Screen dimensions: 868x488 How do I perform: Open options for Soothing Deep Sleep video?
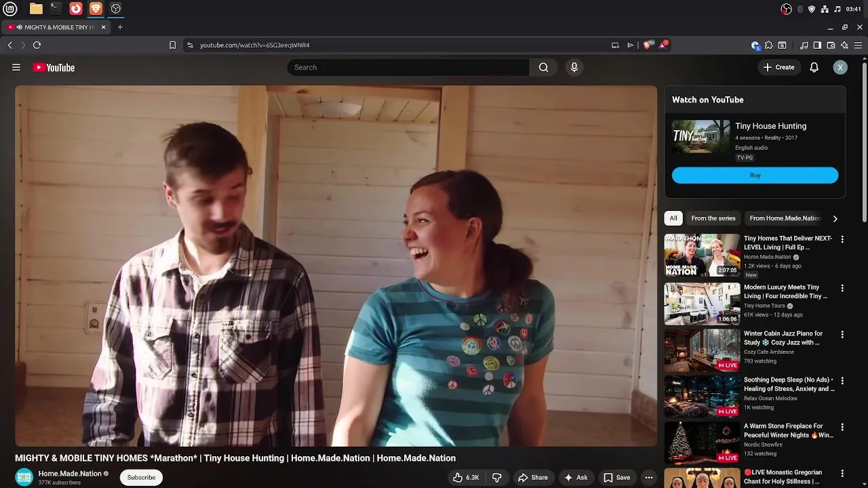click(x=842, y=381)
